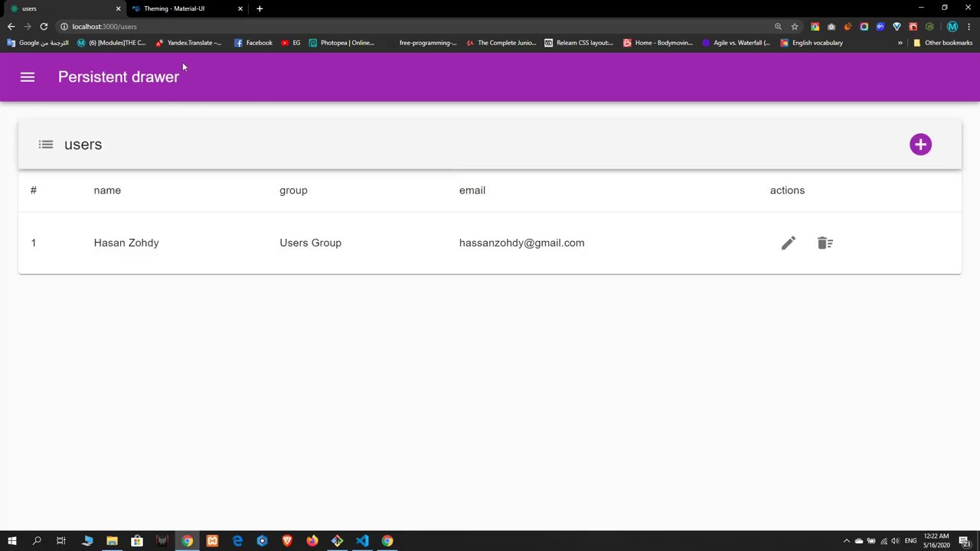The image size is (980, 551).
Task: Open the hamburger menu drawer
Action: [x=28, y=77]
